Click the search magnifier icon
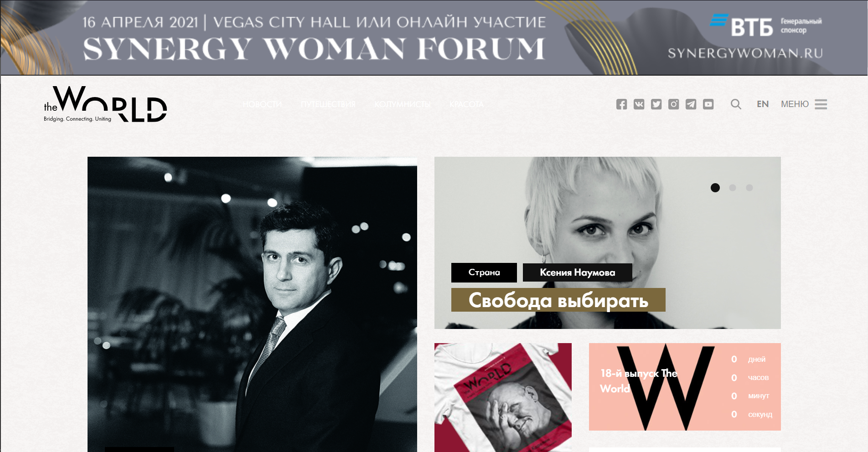Viewport: 868px width, 452px height. [x=736, y=104]
